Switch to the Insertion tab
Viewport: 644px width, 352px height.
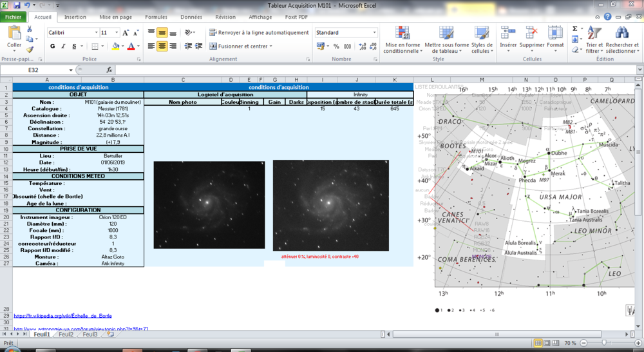75,17
